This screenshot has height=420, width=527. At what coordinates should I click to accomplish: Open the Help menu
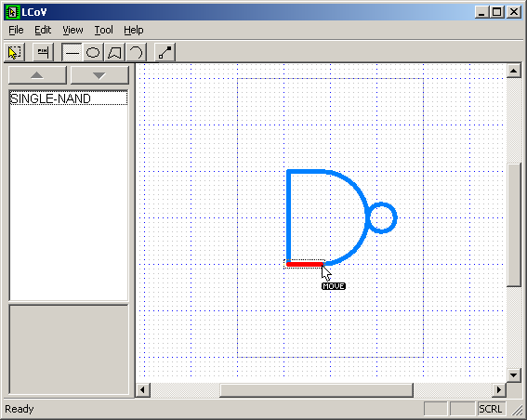[x=134, y=31]
